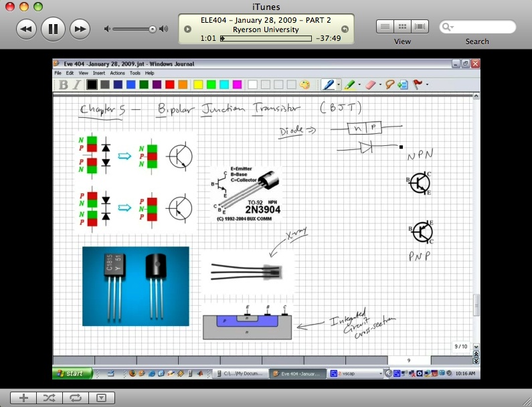Select the Lasso selection tool
Screen dimensions: 532x407
pyautogui.click(x=389, y=85)
